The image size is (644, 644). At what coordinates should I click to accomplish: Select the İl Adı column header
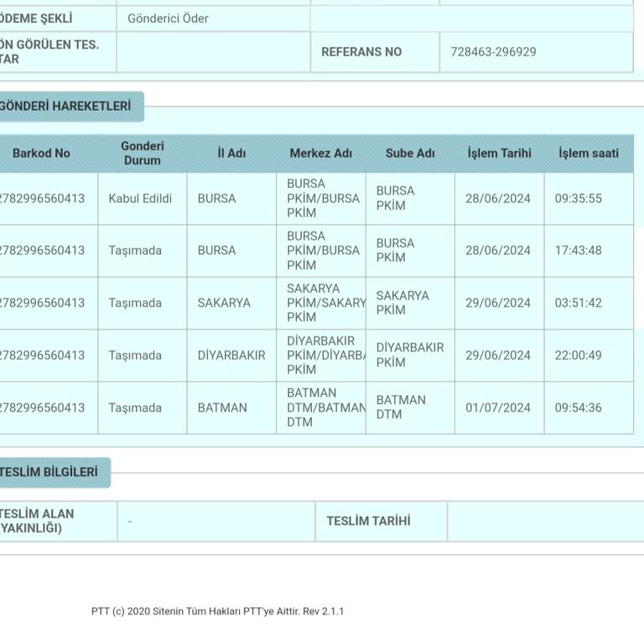pos(231,153)
